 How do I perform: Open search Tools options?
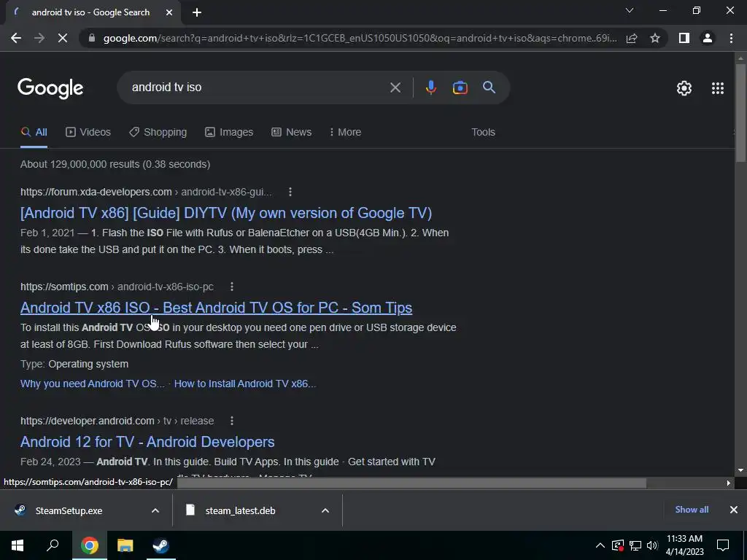[483, 133]
